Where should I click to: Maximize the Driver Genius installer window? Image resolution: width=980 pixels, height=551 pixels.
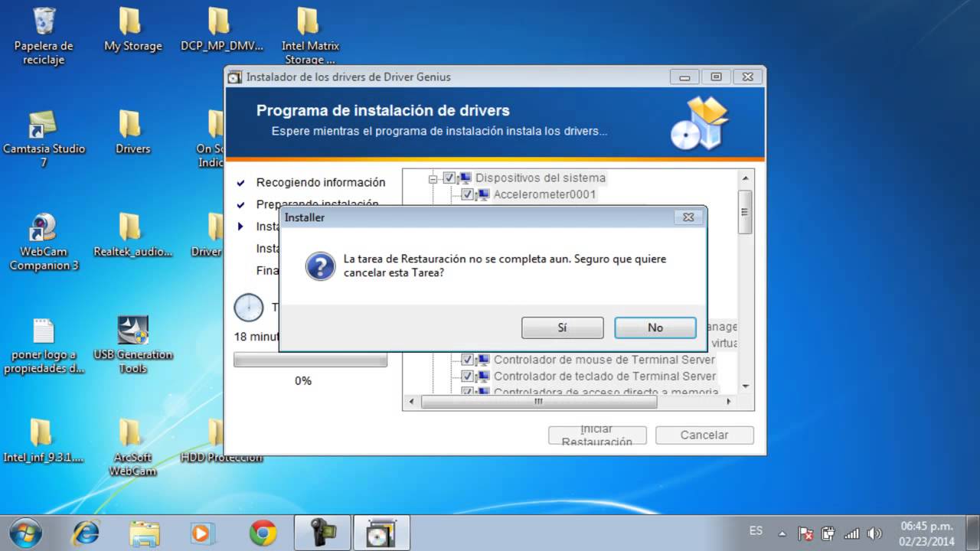[x=716, y=77]
